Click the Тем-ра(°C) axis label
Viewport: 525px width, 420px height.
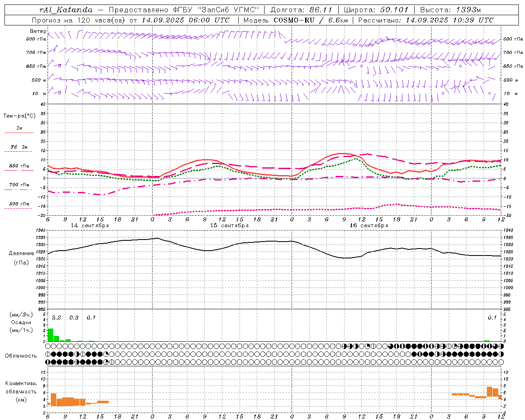click(x=19, y=116)
